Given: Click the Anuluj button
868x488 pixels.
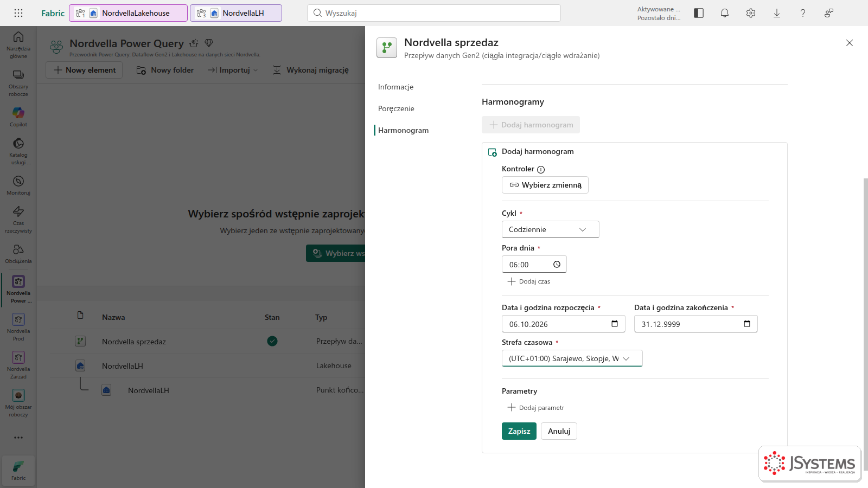Looking at the screenshot, I should (x=559, y=431).
